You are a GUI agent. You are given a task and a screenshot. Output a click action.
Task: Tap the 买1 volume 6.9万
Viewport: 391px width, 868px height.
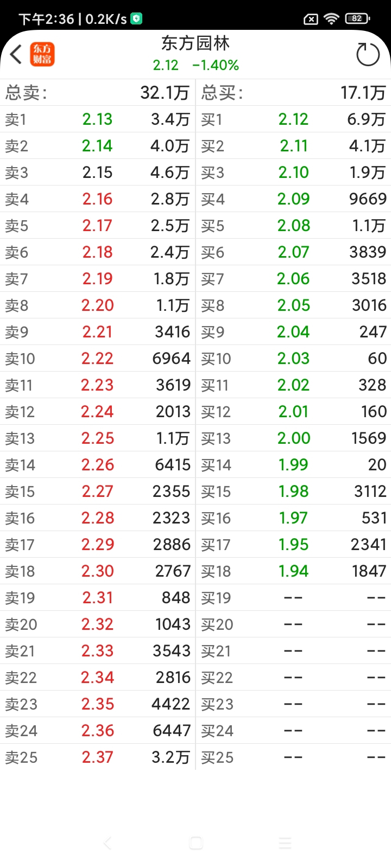367,119
